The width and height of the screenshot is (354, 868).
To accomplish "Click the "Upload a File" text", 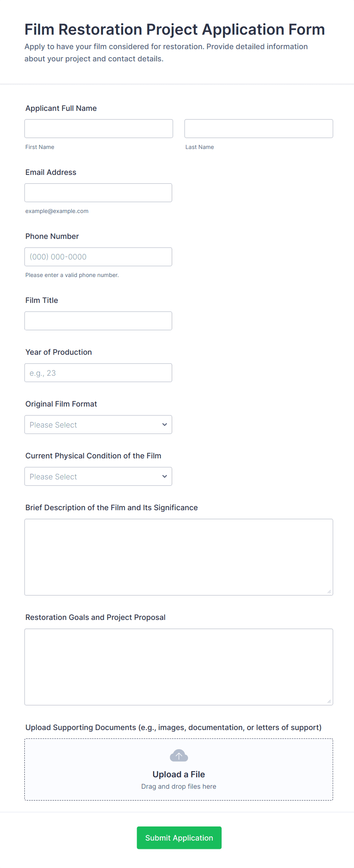I will (x=179, y=774).
